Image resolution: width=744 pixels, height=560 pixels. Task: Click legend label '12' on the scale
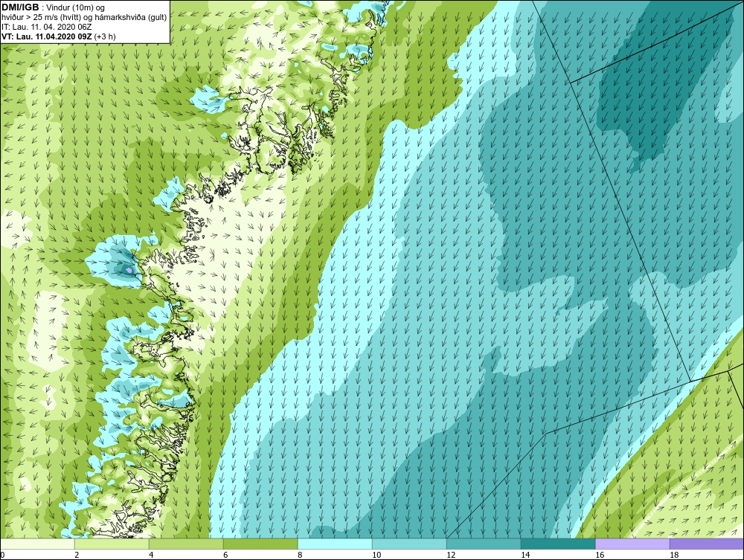point(451,555)
